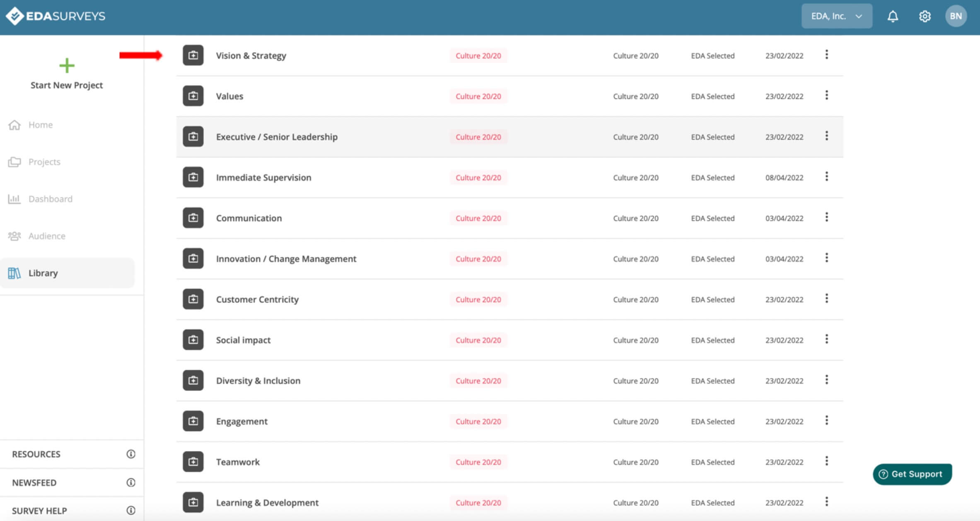Click the SURVEY HELP info icon
The height and width of the screenshot is (521, 980).
[x=131, y=510]
